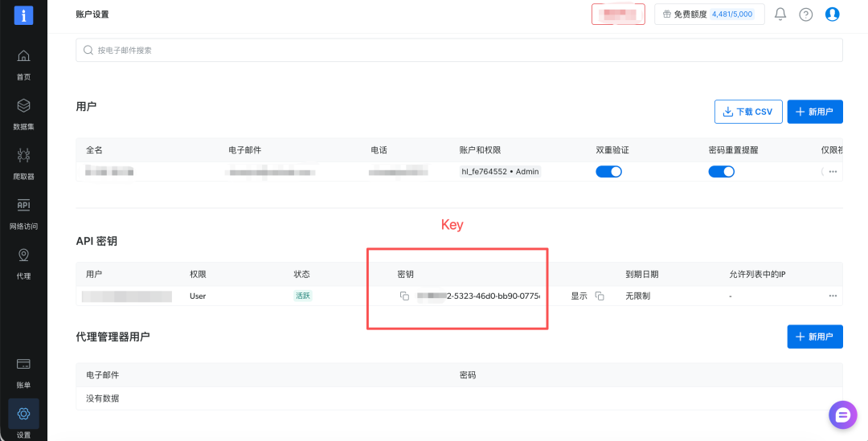This screenshot has height=441, width=868.
Task: Click the red-outlined blurred button in header
Action: point(618,14)
